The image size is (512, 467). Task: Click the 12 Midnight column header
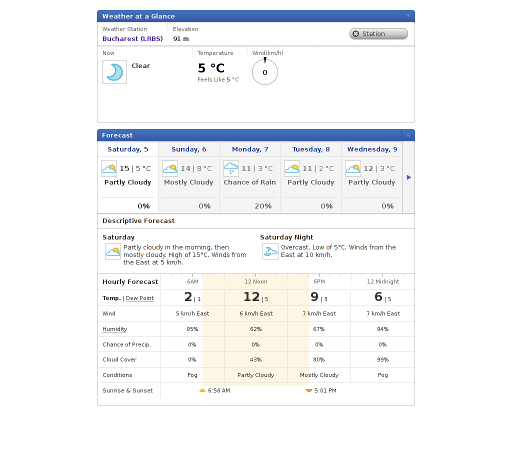pyautogui.click(x=383, y=282)
